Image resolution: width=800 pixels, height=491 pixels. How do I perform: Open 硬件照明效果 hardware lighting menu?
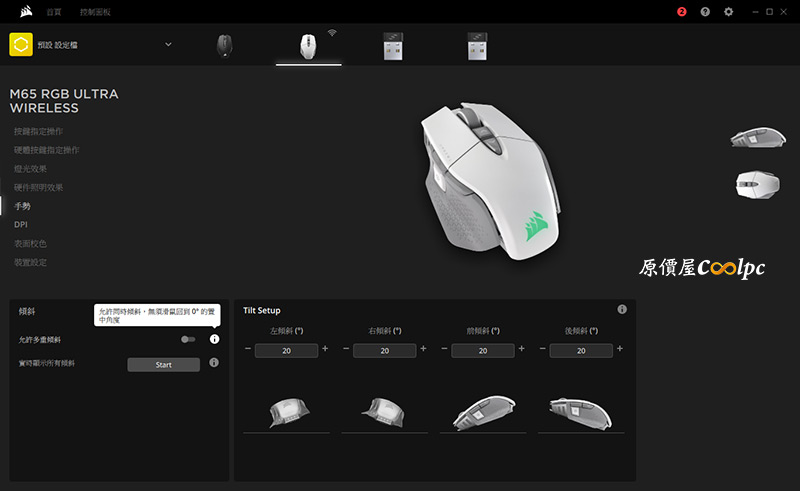tap(38, 187)
